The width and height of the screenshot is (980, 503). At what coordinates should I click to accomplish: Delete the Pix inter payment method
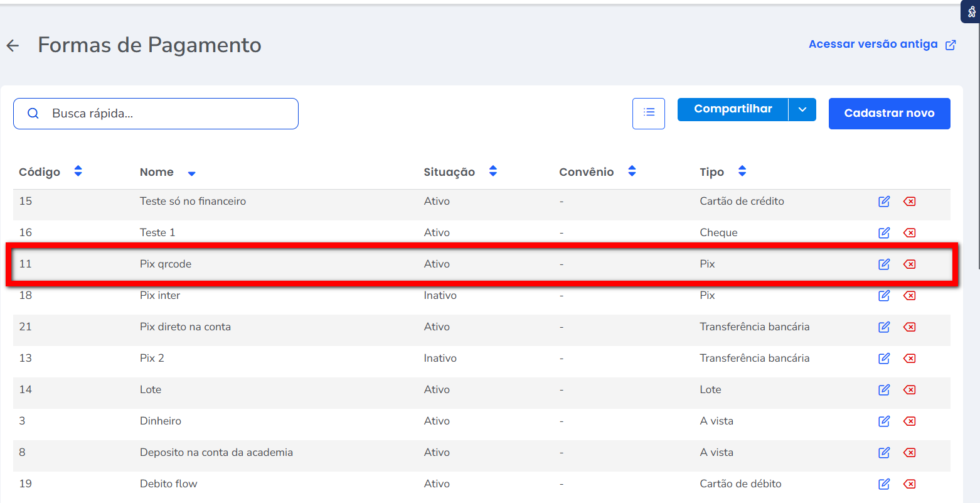(909, 296)
